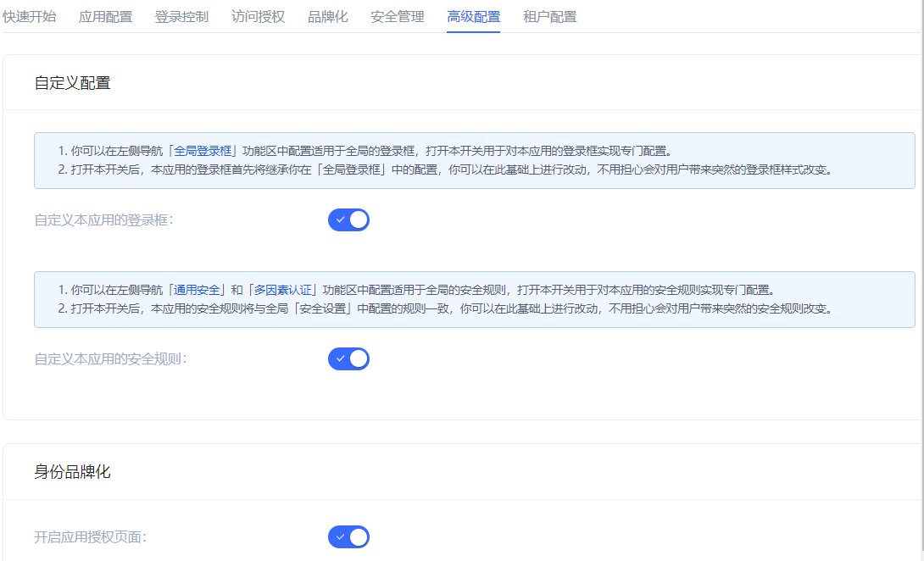Open the 通用安全 link
Screen dimensions: 924x561
point(197,290)
